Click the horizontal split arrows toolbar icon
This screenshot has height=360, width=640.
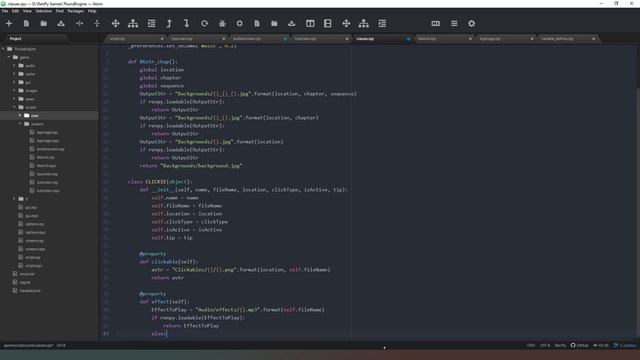tap(79, 24)
